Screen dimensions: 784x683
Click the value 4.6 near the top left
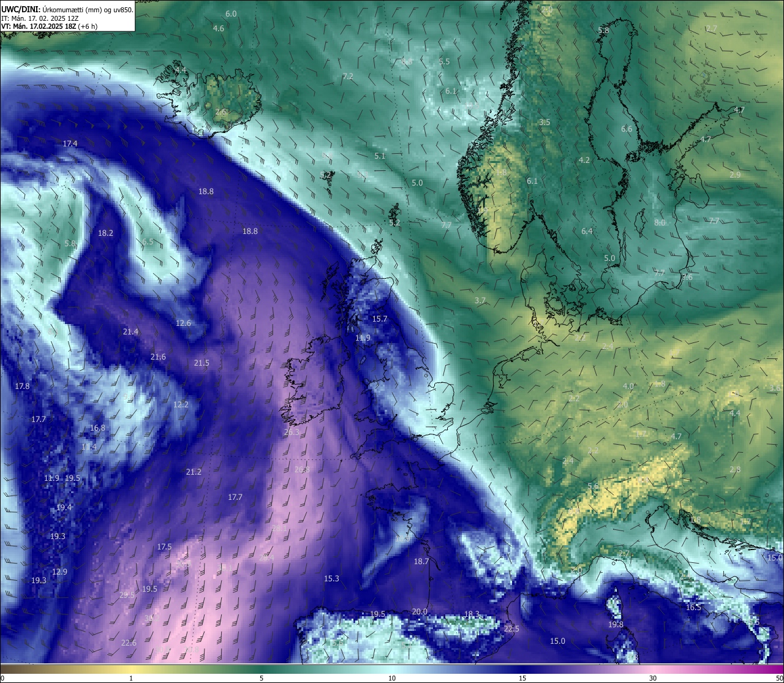coord(218,29)
